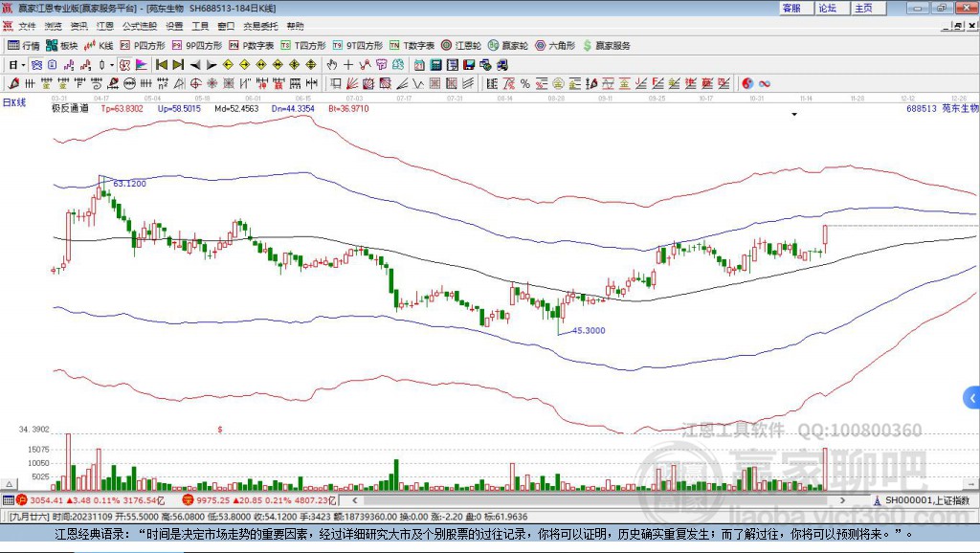Open 赢家服务 with dollar icon
Screen dimensions: 980x553
[x=606, y=46]
